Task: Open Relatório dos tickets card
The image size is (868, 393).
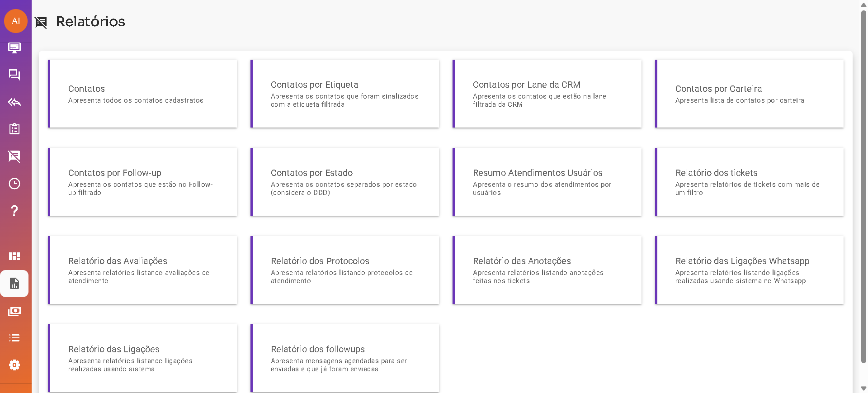Action: click(749, 182)
